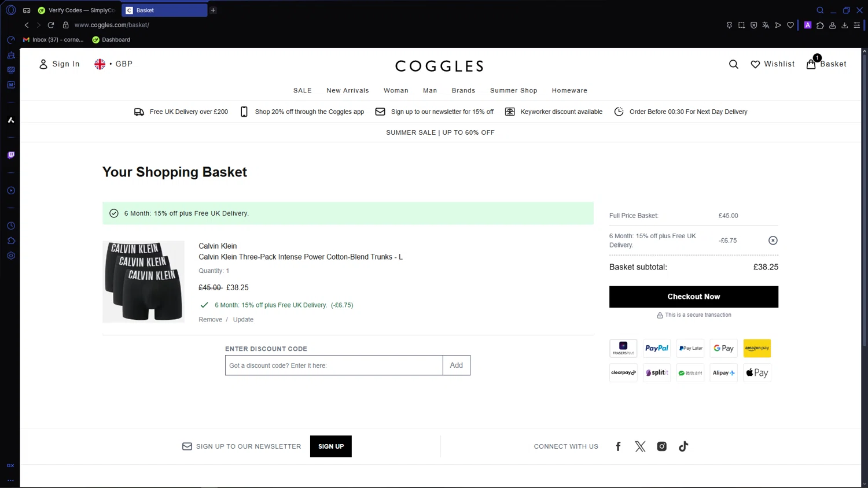Open the Basket bag icon

click(x=811, y=64)
